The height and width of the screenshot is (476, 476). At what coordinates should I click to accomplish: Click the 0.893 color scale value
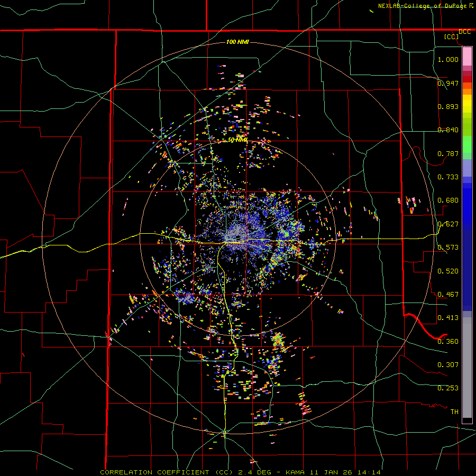pyautogui.click(x=448, y=106)
